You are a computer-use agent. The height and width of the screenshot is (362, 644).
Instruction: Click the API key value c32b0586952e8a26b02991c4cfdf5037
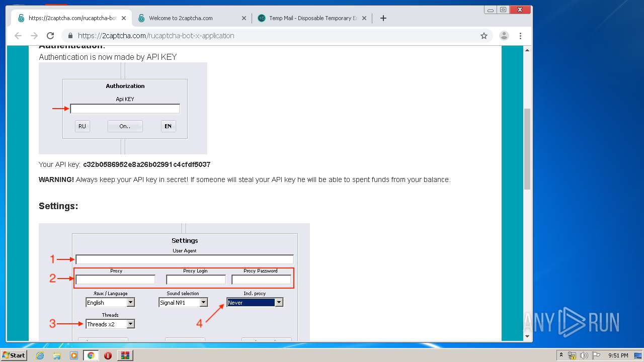[147, 164]
